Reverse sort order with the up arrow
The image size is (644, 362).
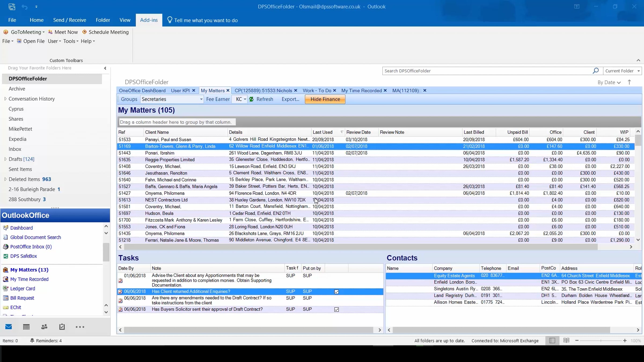(629, 82)
